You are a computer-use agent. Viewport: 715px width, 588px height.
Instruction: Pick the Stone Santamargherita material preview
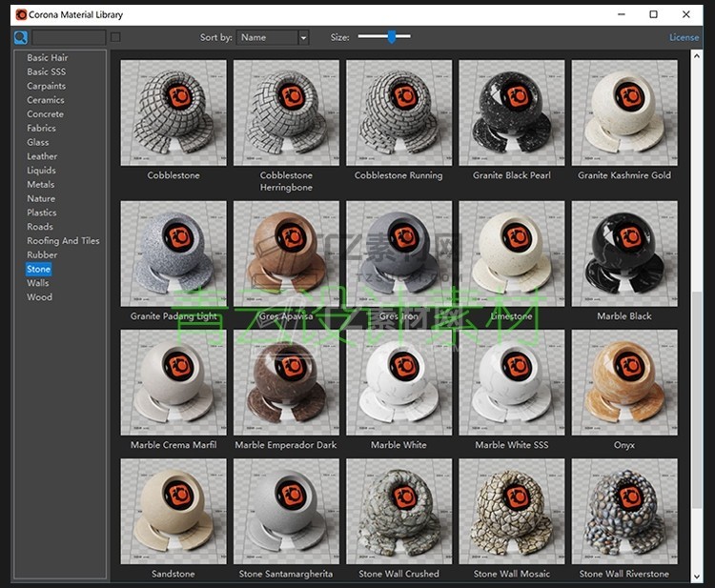[286, 512]
